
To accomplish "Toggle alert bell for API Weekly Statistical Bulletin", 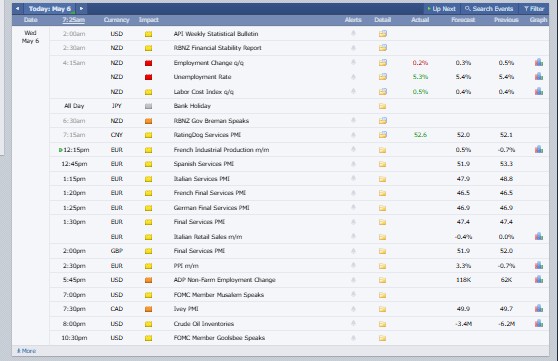I will pyautogui.click(x=353, y=33).
